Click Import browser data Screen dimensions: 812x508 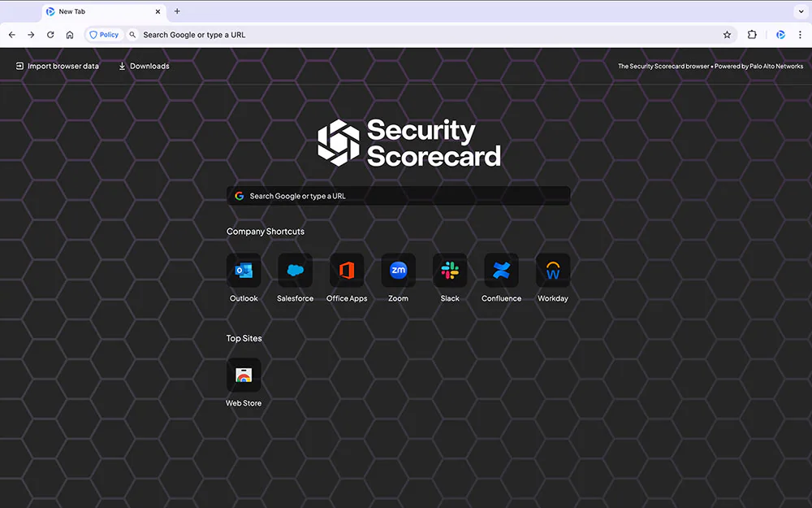click(x=57, y=66)
